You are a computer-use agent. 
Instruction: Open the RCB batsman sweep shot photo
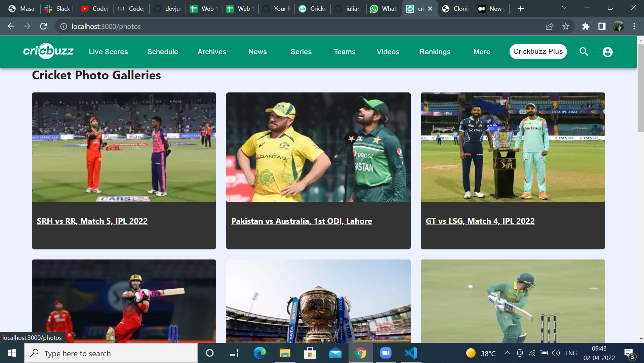coord(124,301)
